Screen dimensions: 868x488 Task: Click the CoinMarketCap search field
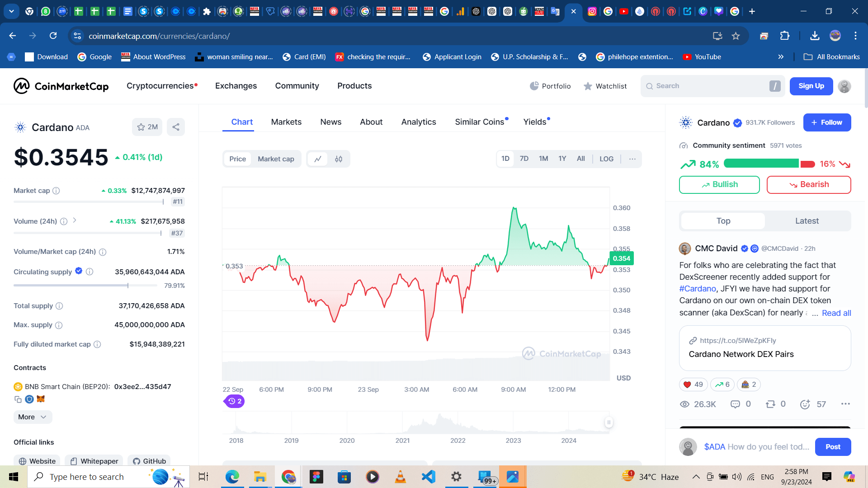[712, 86]
